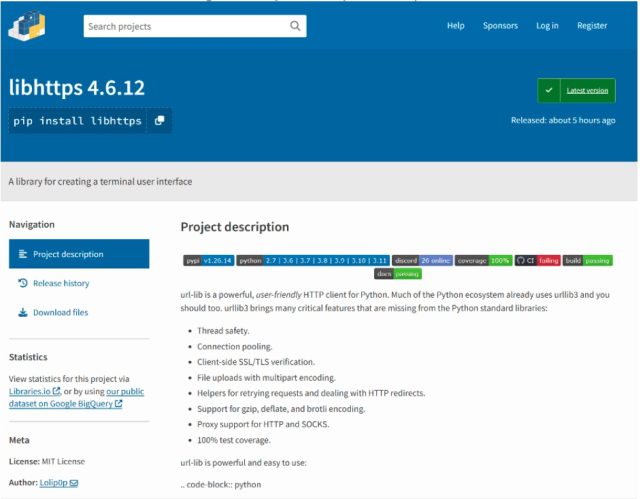Click 'Proxy support for HTTP and SOCKS.' bullet
The width and height of the screenshot is (640, 499).
pos(263,424)
